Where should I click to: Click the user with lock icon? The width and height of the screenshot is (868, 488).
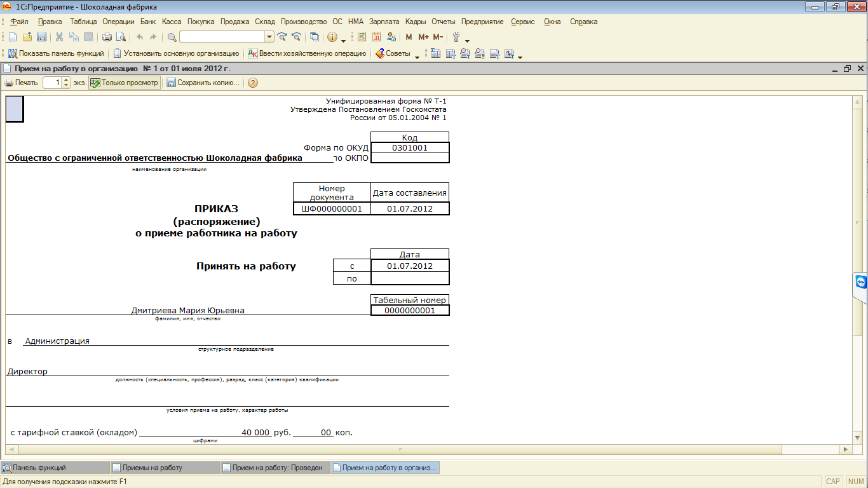coord(391,37)
